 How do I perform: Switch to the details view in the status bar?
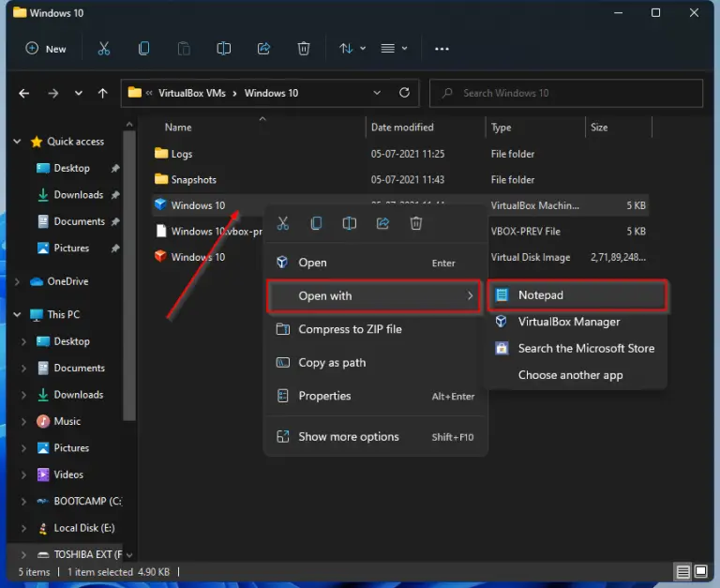[682, 572]
